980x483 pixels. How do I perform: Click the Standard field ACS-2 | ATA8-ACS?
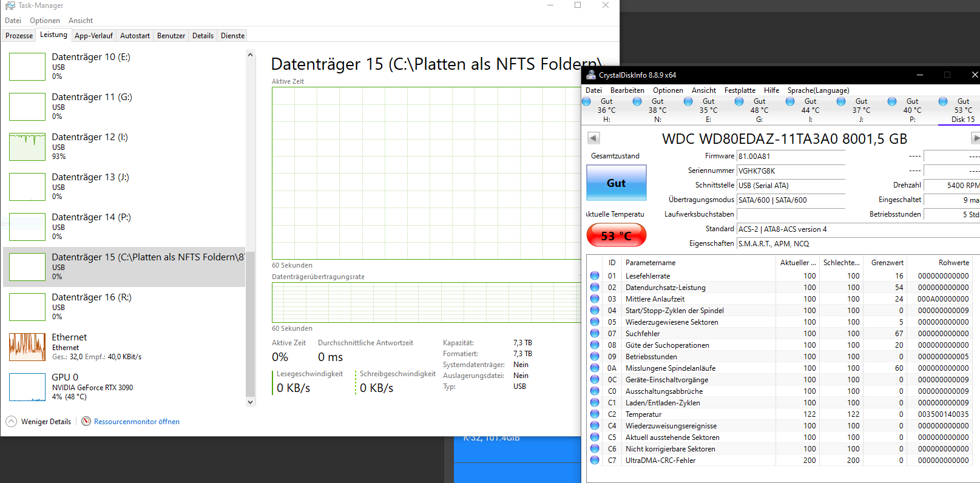(858, 229)
